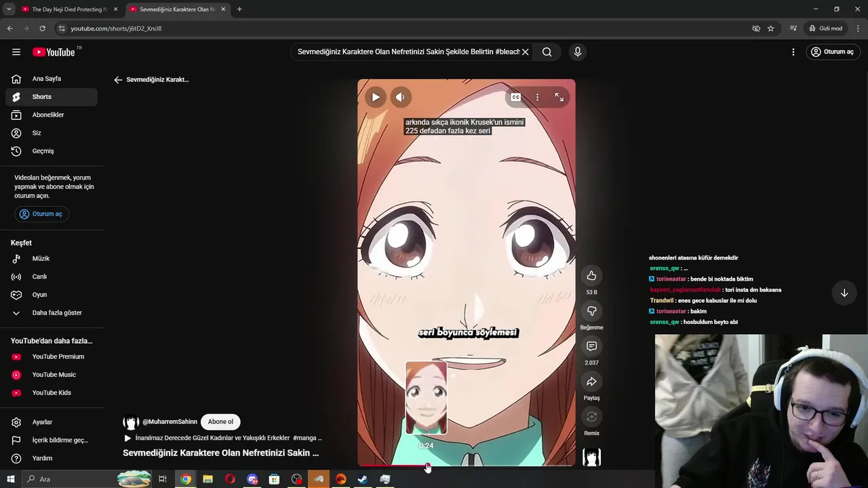This screenshot has height=488, width=868.
Task: Play the Shorts video
Action: tap(376, 97)
